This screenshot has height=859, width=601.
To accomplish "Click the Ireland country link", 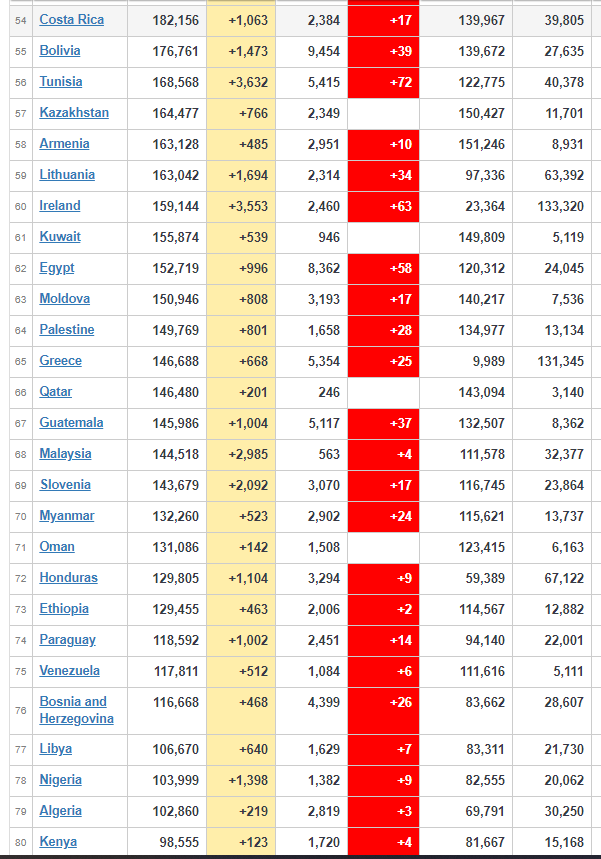I will point(60,205).
